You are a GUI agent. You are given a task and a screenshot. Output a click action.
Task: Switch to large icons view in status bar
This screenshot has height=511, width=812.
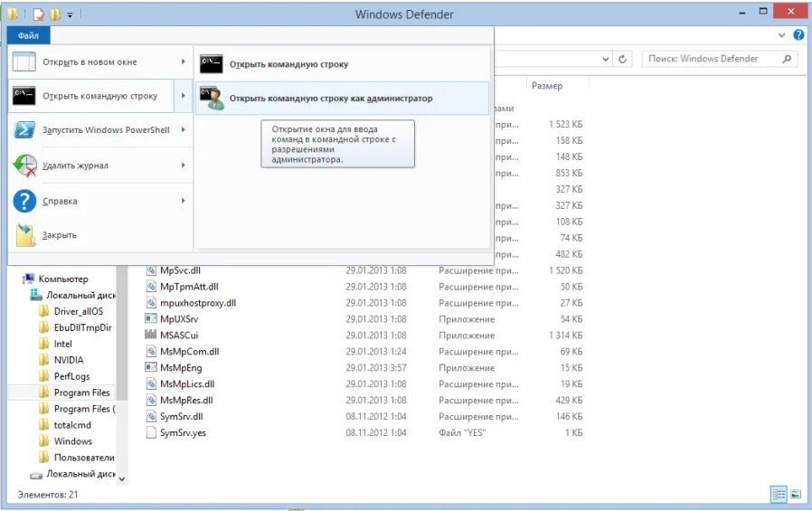pyautogui.click(x=796, y=494)
